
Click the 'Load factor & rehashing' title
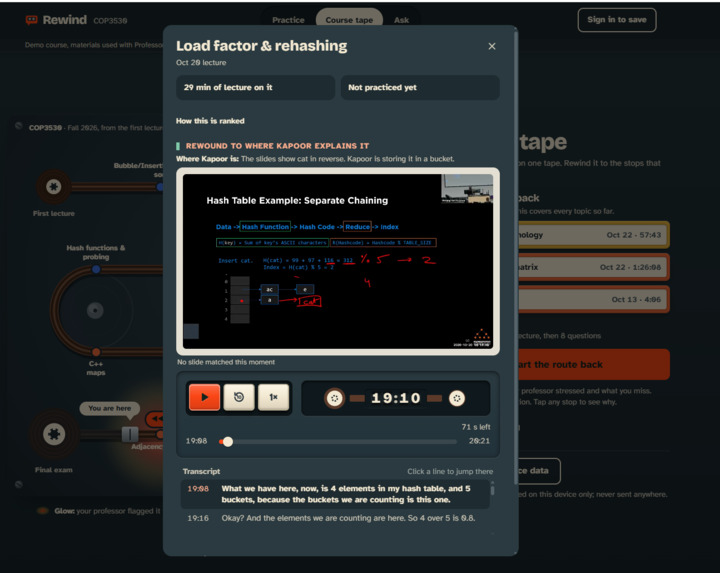click(262, 46)
